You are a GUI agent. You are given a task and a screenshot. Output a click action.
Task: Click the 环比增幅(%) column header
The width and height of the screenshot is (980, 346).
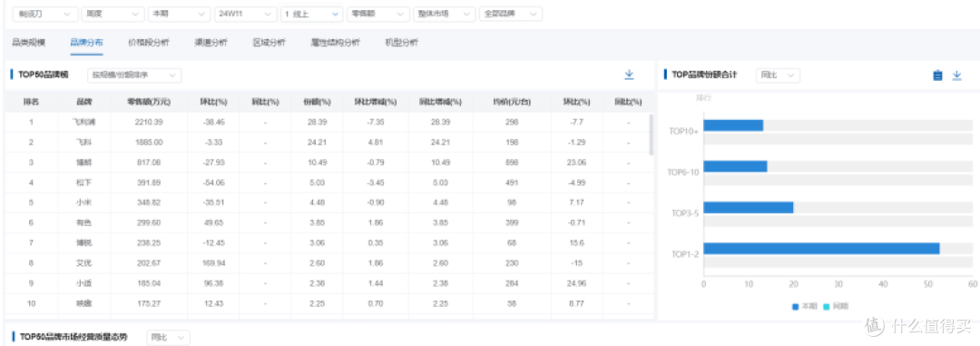376,102
